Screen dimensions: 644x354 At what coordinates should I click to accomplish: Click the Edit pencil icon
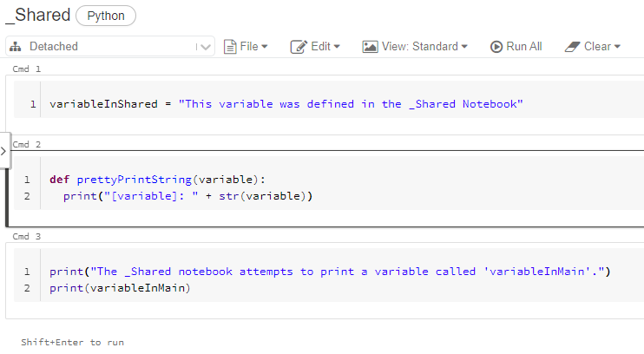[x=299, y=46]
